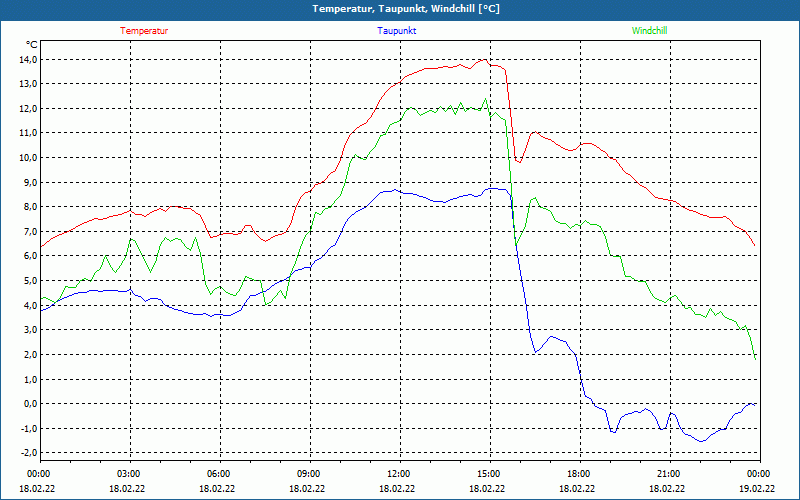Click the red Temperatur legend label
Viewport: 800px width, 500px height.
pyautogui.click(x=144, y=31)
